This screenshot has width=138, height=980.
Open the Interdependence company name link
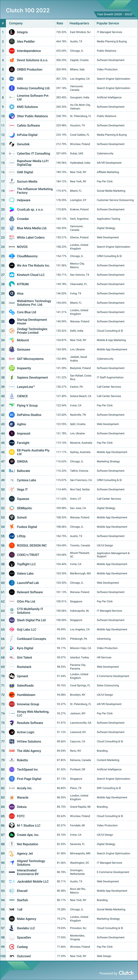(x=29, y=51)
